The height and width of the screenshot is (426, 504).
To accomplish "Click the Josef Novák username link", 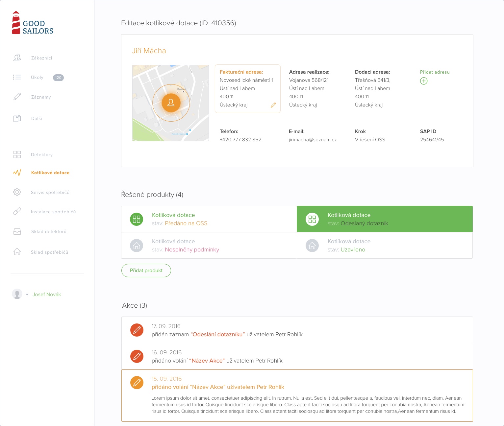I will tap(47, 295).
